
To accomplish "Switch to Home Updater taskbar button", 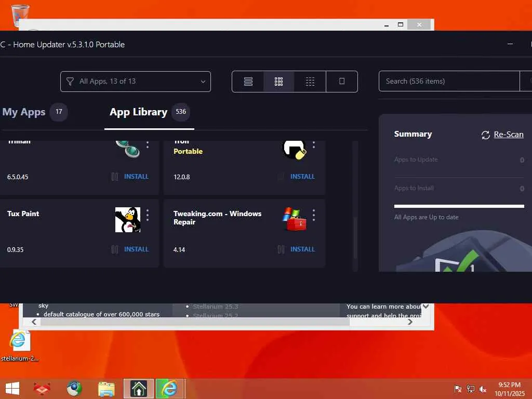I will 138,389.
